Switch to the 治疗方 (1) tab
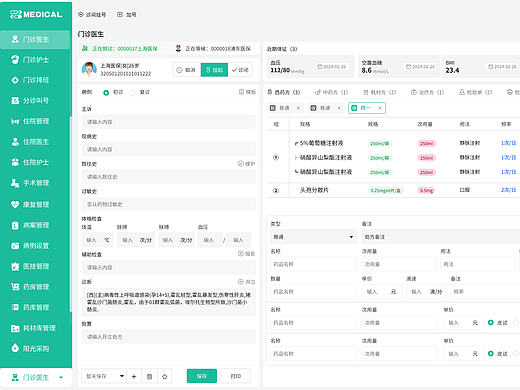 pos(427,92)
